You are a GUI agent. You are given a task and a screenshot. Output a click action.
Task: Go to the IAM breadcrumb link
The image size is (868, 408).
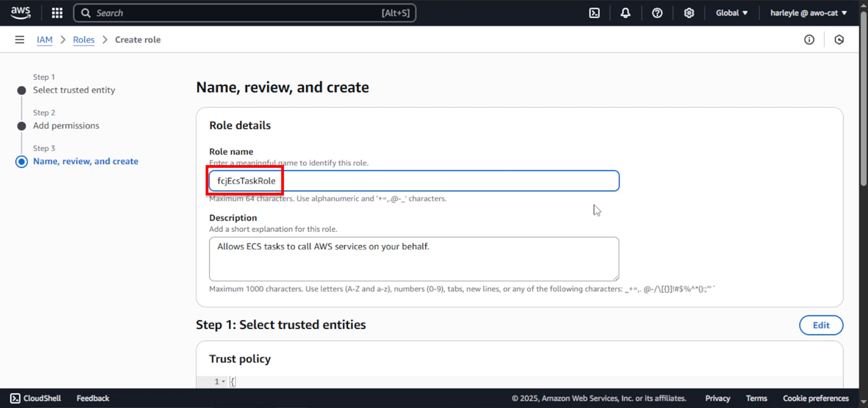point(45,40)
